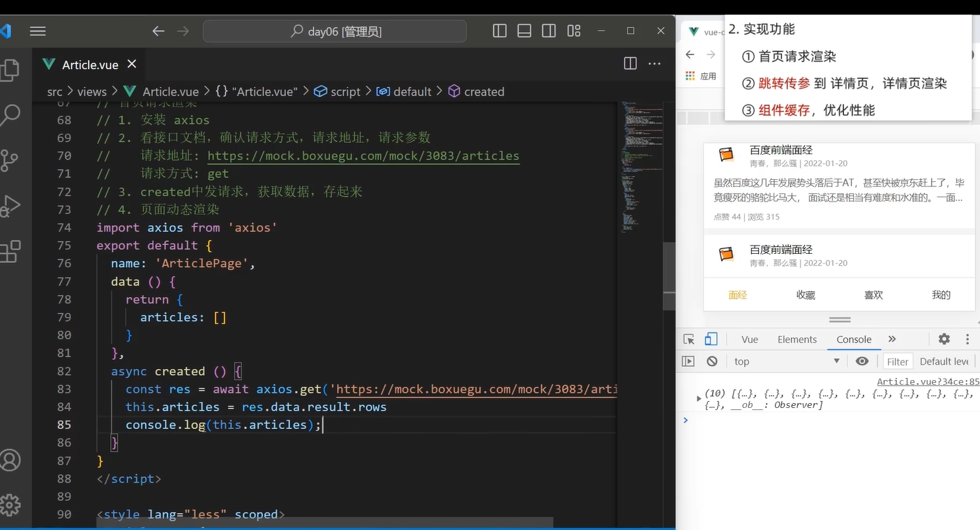Open browser 应用 apps shortcut
Screen dimensions: 980x530
[x=701, y=76]
